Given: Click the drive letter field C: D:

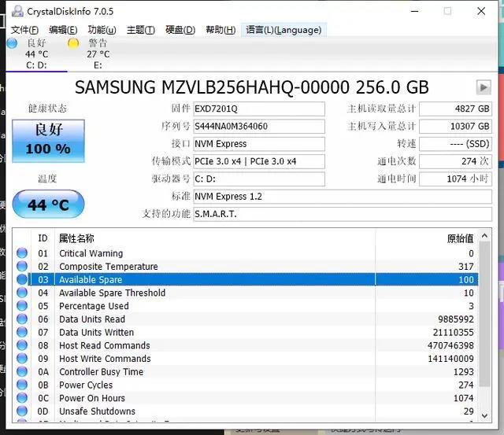Looking at the screenshot, I should [x=259, y=179].
